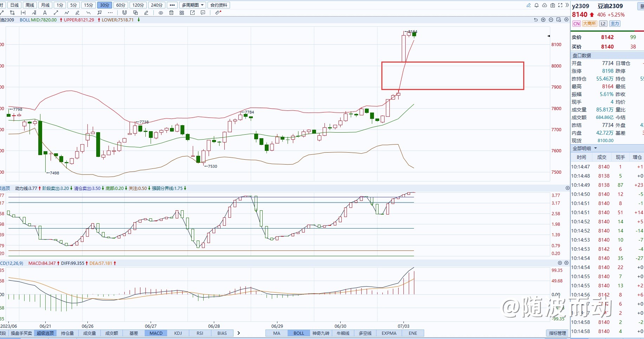644x339 pixels.
Task: Select EXPMA main indicator tab
Action: 389,333
